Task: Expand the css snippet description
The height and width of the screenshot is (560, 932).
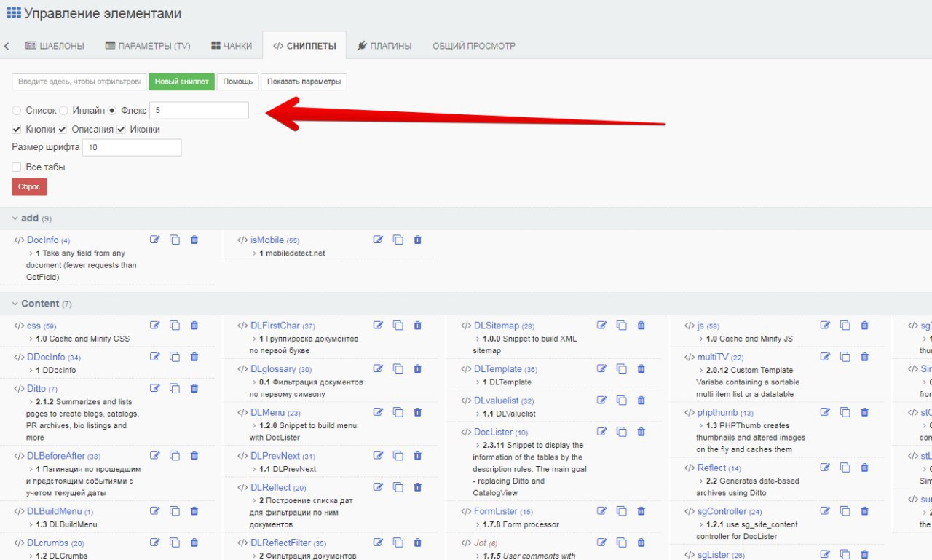Action: 30,339
